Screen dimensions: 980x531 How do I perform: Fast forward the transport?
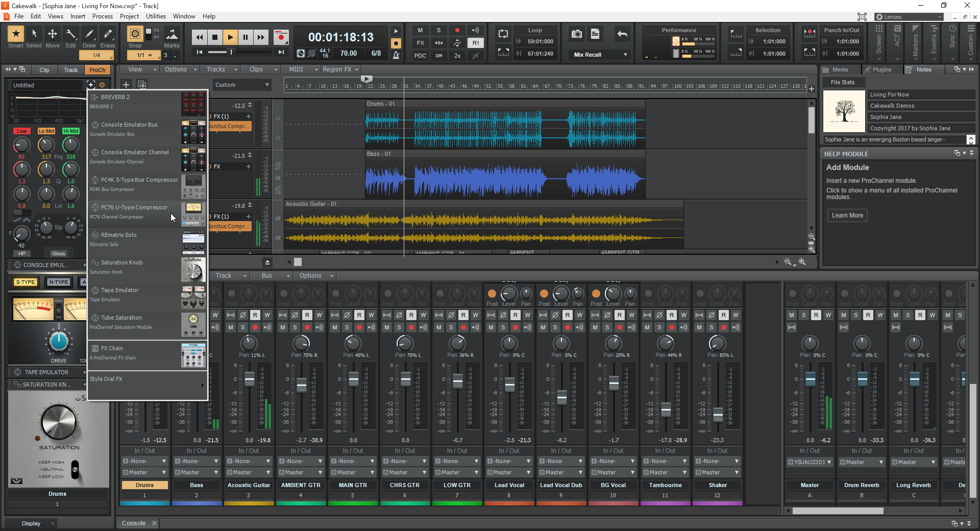pyautogui.click(x=261, y=37)
